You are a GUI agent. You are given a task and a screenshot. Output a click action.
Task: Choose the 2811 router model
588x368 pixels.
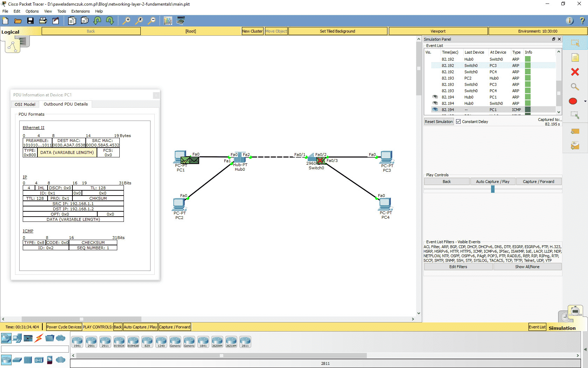point(245,342)
